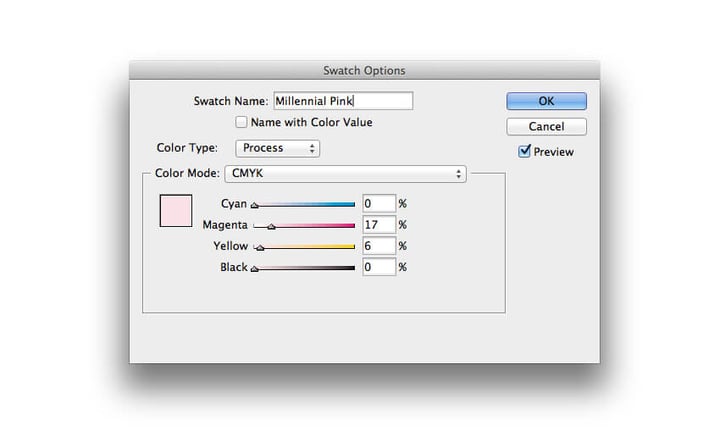
Task: Toggle the Preview checkbox
Action: pyautogui.click(x=524, y=152)
